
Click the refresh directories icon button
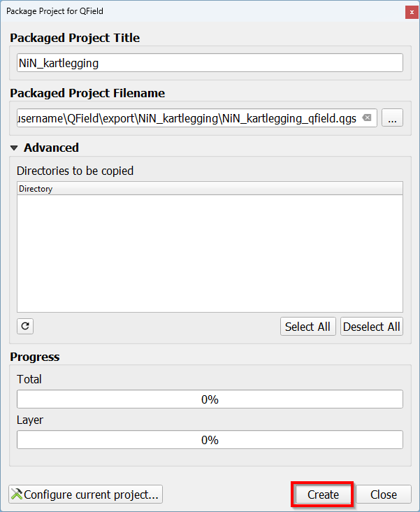click(25, 326)
